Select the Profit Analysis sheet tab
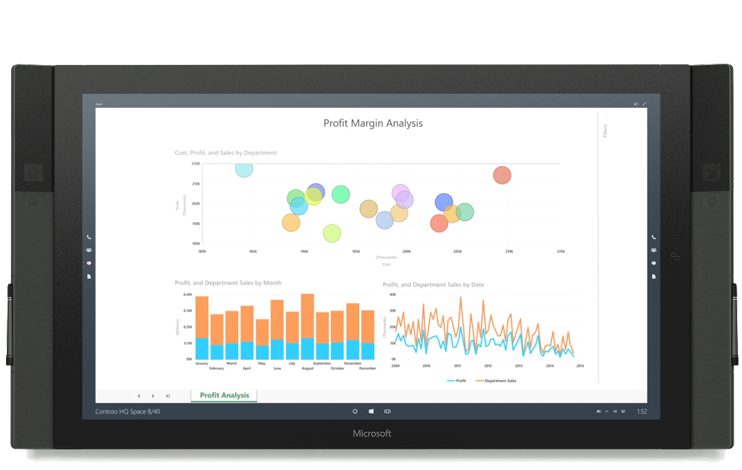 pyautogui.click(x=224, y=395)
